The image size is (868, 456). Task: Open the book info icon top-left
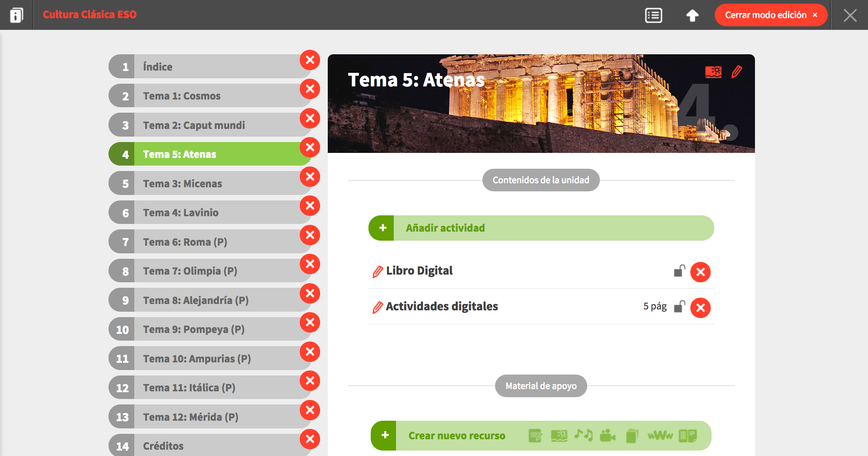pyautogui.click(x=16, y=15)
